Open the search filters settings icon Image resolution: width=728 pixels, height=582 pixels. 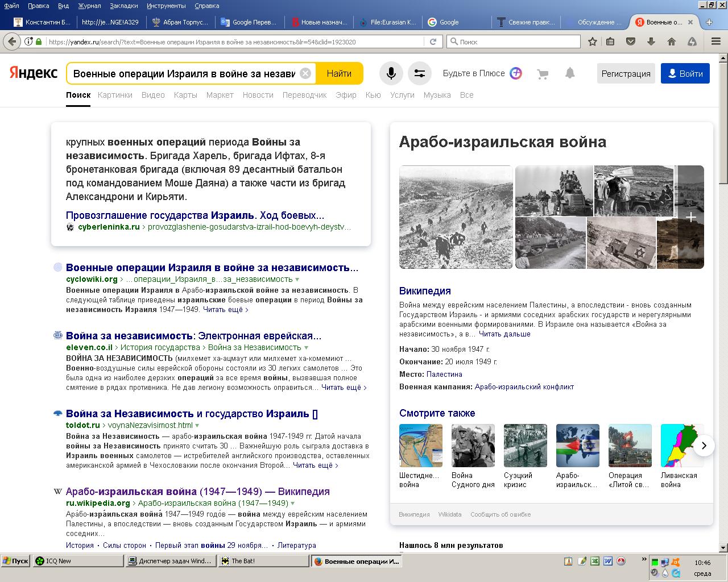(x=420, y=74)
